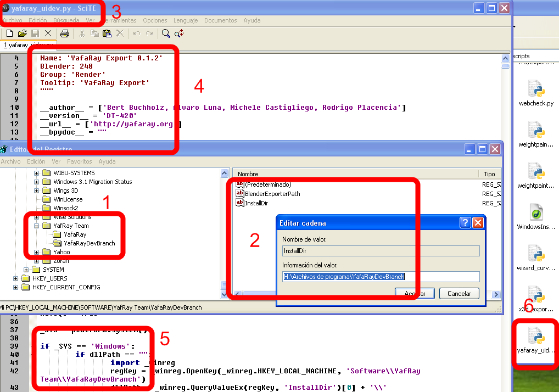Copy selection with SciTE copy icon
Viewport: 559px width, 392px height.
(94, 33)
